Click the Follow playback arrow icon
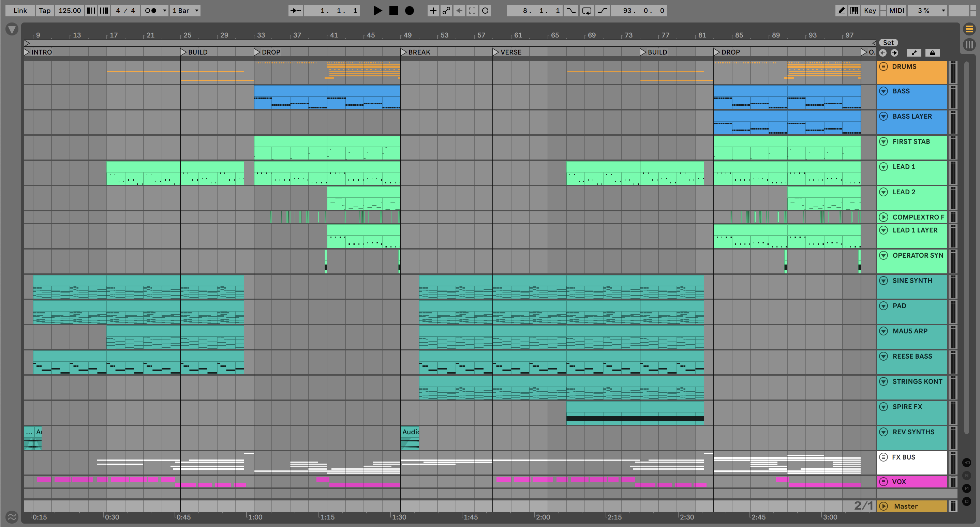 (x=296, y=11)
